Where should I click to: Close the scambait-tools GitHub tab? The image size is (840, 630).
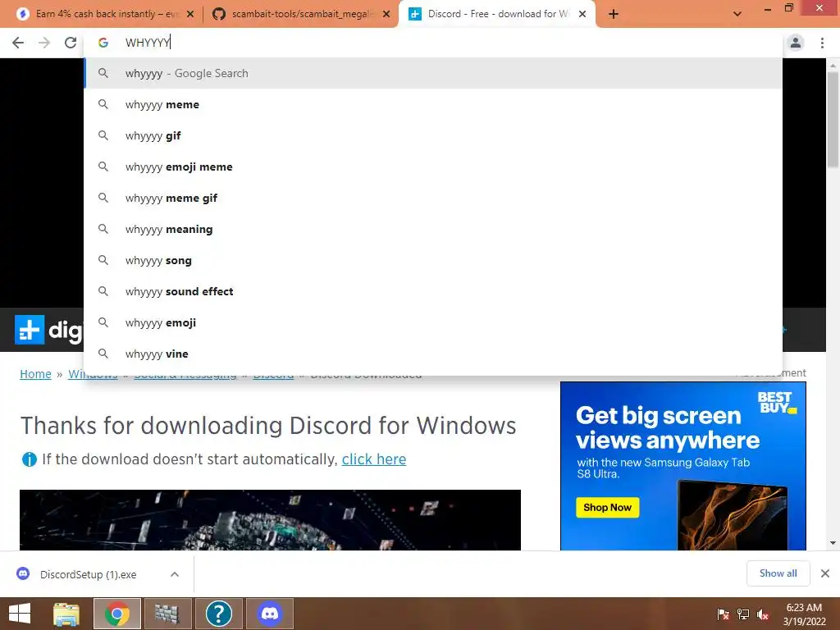(386, 14)
